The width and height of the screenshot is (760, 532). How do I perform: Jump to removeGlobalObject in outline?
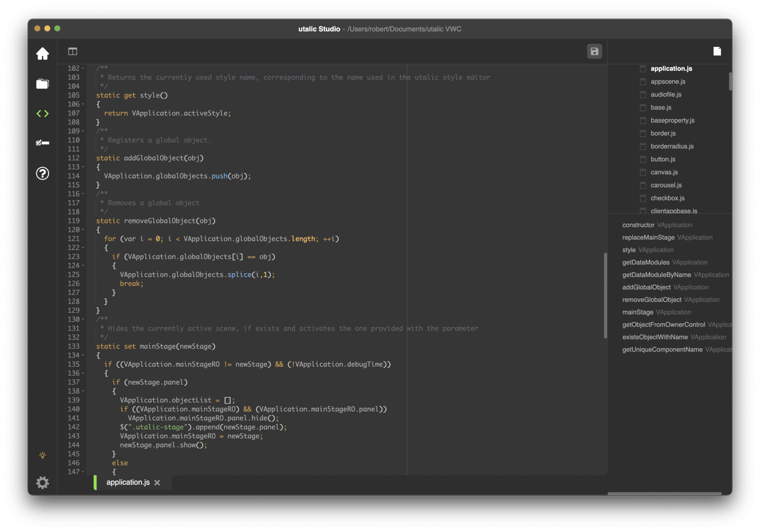[x=652, y=300]
